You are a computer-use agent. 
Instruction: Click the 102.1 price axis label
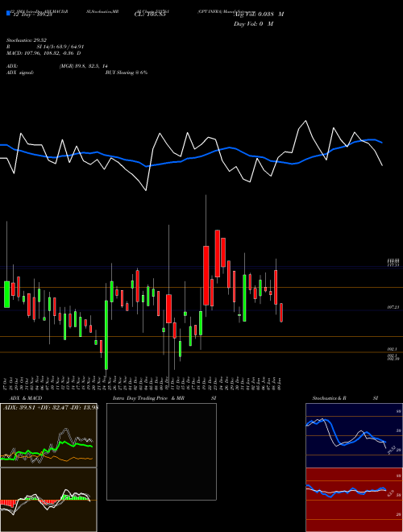[393, 349]
